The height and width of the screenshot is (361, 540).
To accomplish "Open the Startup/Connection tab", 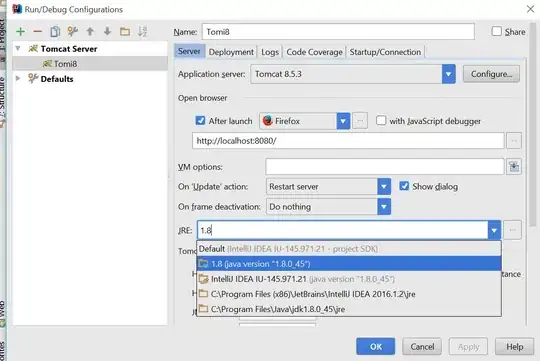I will pos(385,52).
